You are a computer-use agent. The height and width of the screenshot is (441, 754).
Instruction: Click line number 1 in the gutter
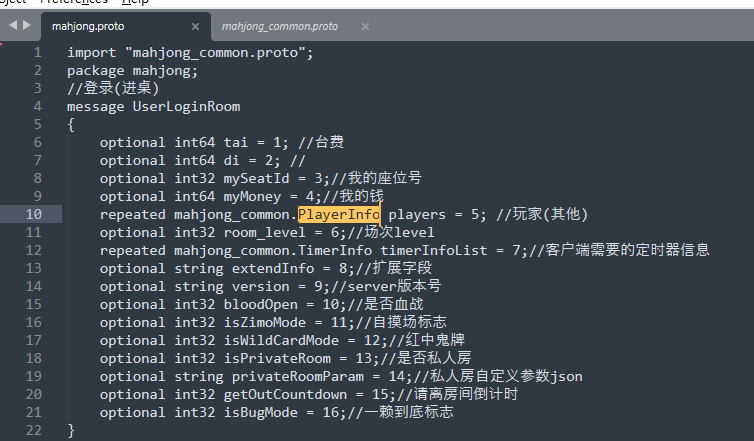38,52
